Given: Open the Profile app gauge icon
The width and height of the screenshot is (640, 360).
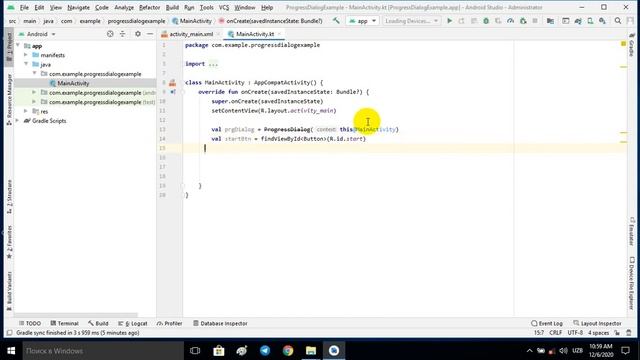Looking at the screenshot, I should coord(510,20).
